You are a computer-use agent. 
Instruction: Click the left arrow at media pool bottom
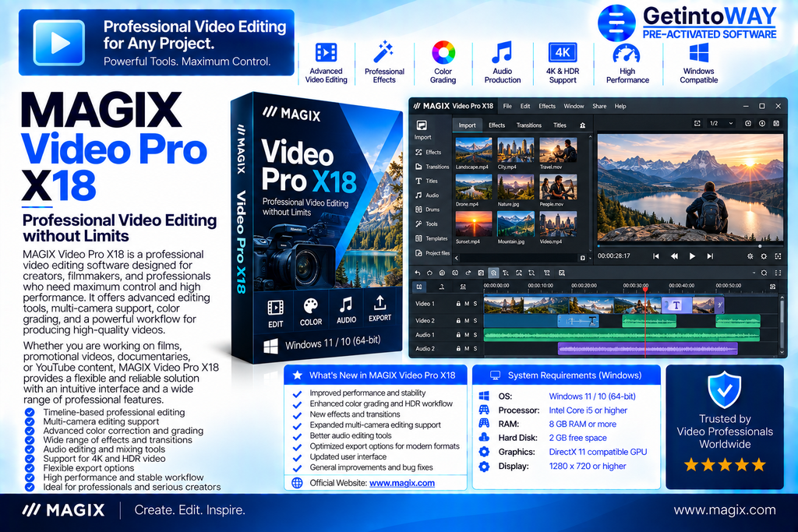(x=457, y=258)
